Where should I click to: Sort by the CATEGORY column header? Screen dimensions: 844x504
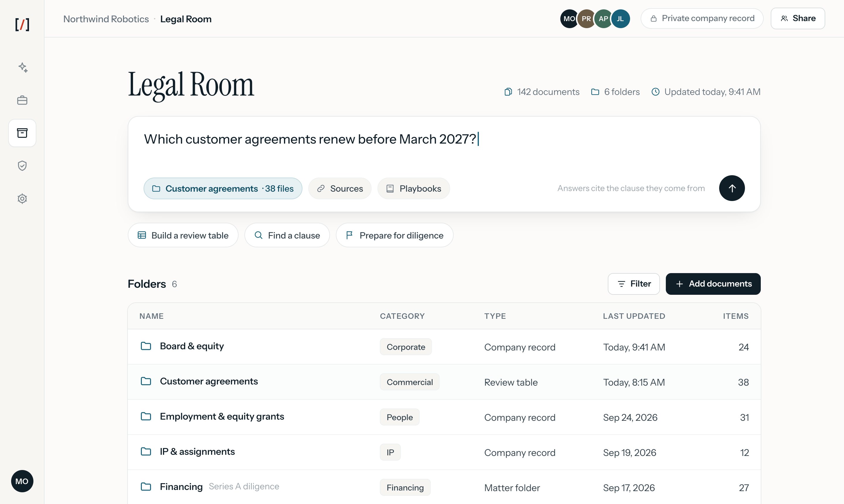(x=402, y=316)
